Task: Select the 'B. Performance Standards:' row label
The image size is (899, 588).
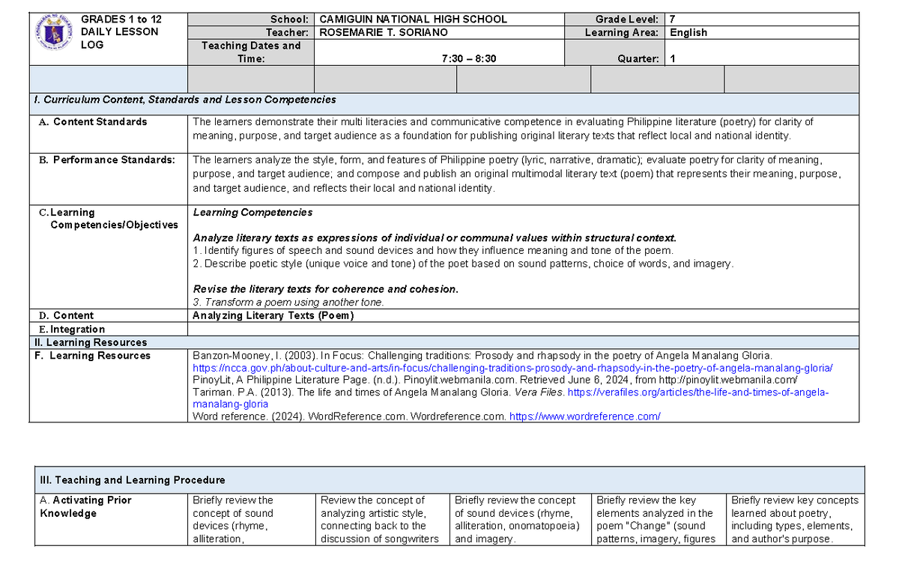Action: point(107,159)
